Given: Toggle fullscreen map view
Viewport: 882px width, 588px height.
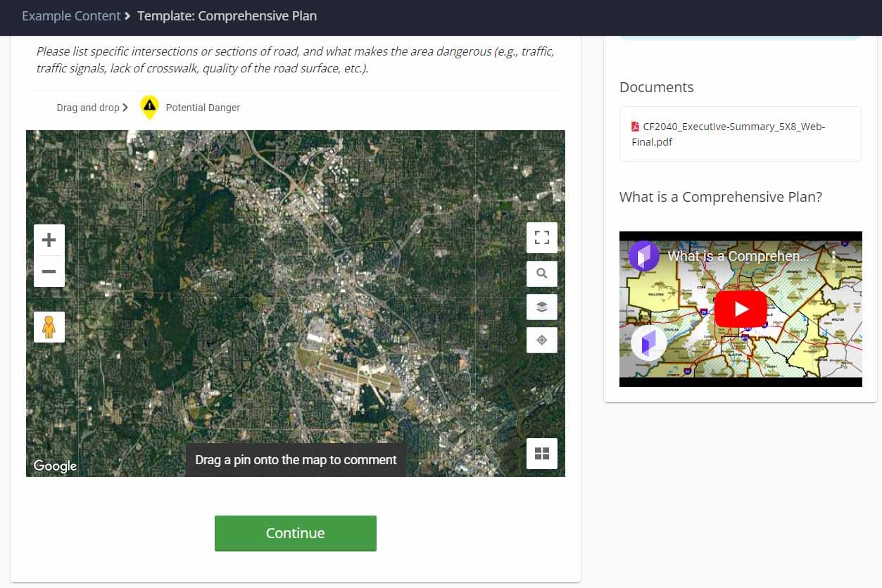Looking at the screenshot, I should [x=541, y=237].
